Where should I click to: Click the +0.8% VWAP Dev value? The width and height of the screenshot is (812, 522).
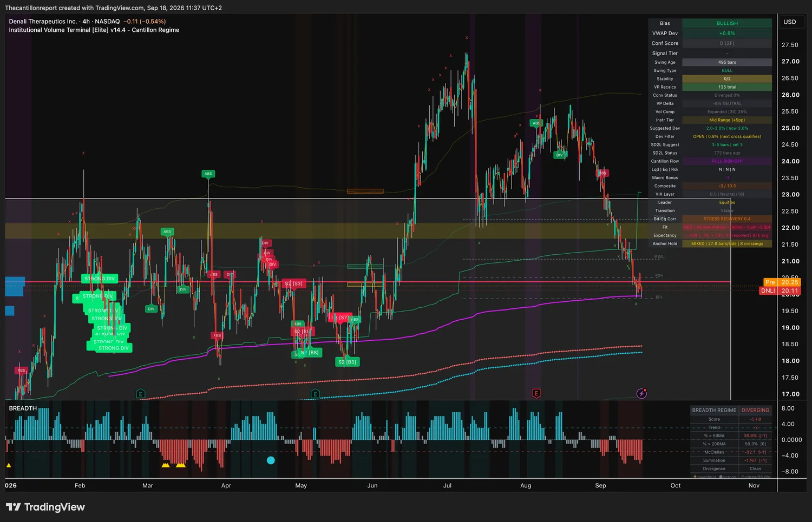pyautogui.click(x=727, y=34)
